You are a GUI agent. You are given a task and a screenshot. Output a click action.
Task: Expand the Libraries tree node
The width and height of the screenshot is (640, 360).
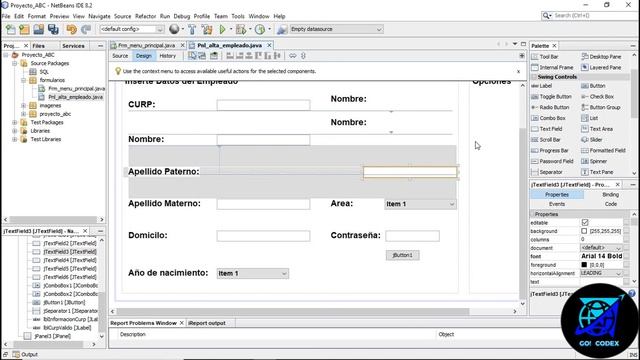[x=15, y=131]
